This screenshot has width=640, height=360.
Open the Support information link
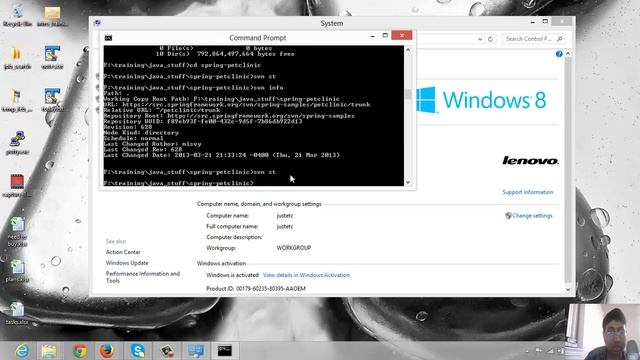(527, 192)
